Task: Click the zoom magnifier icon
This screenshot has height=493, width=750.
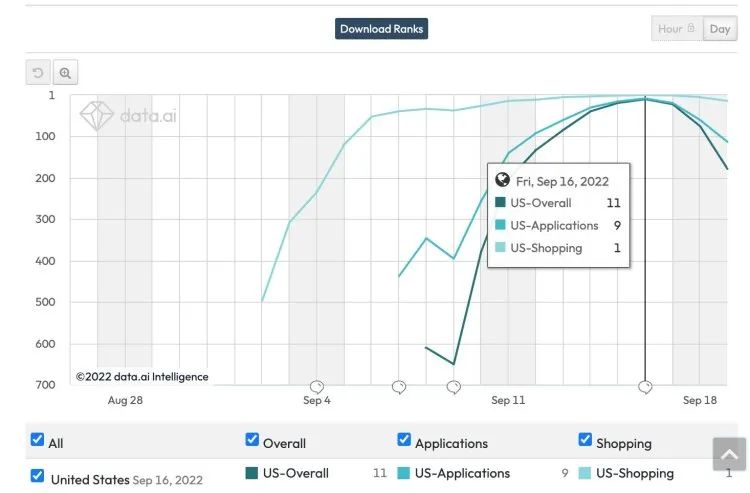Action: 65,73
